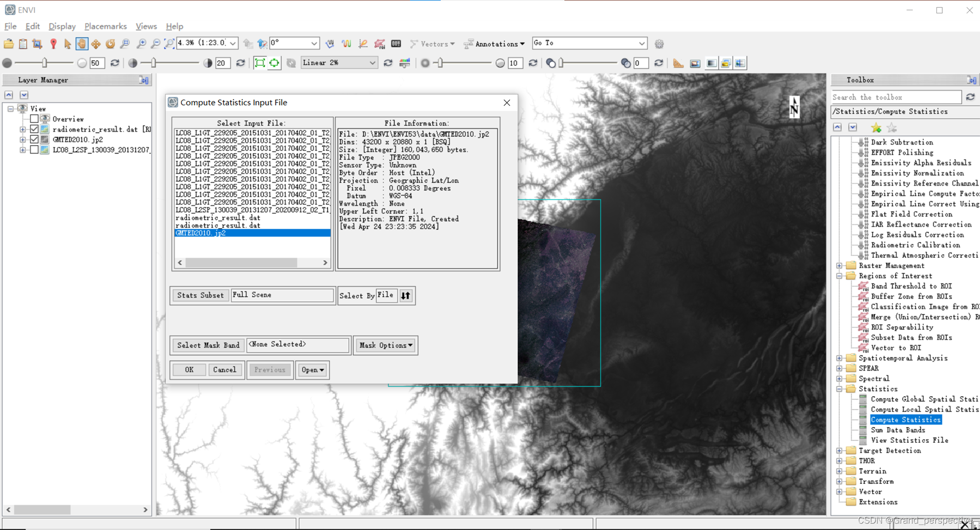Click the brightness slider handle
980x530 pixels.
45,63
